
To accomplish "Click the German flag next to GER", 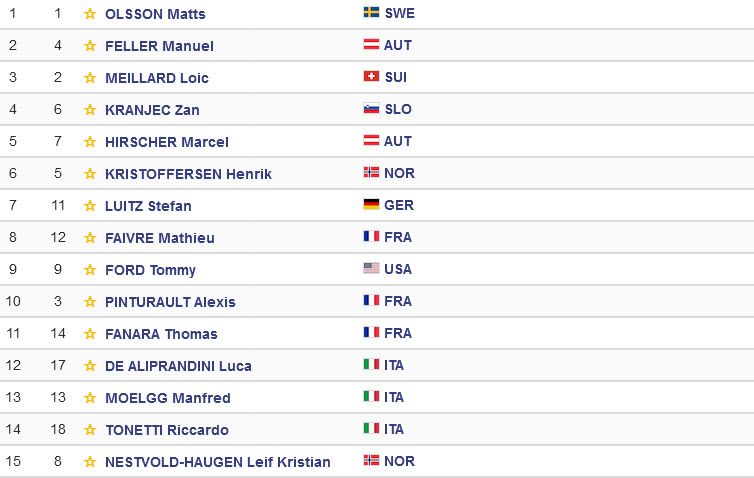I will pos(371,204).
